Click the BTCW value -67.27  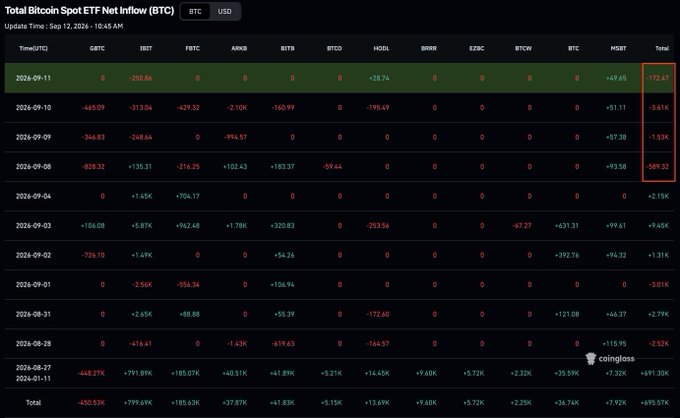(522, 225)
